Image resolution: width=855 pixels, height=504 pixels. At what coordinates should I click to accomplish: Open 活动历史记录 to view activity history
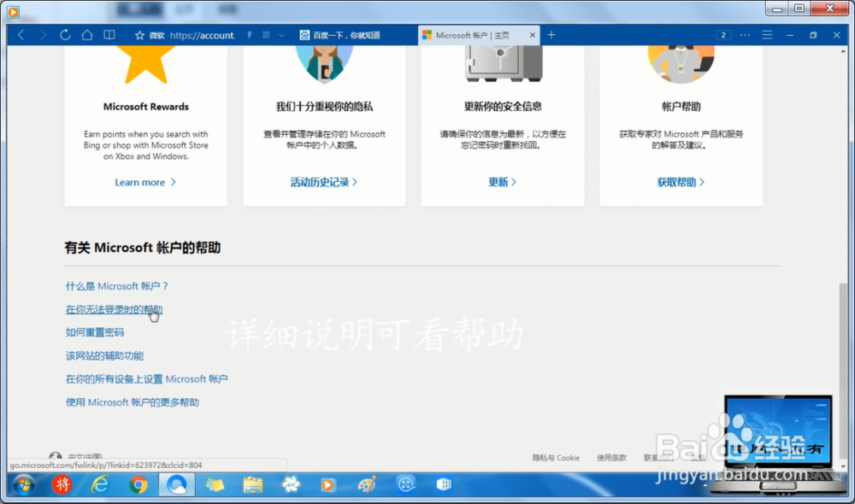click(321, 182)
